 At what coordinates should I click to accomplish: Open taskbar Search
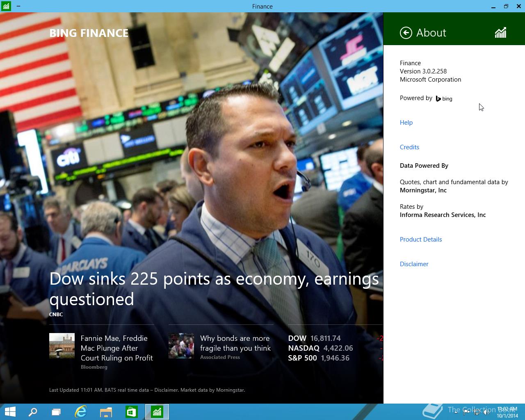click(33, 412)
